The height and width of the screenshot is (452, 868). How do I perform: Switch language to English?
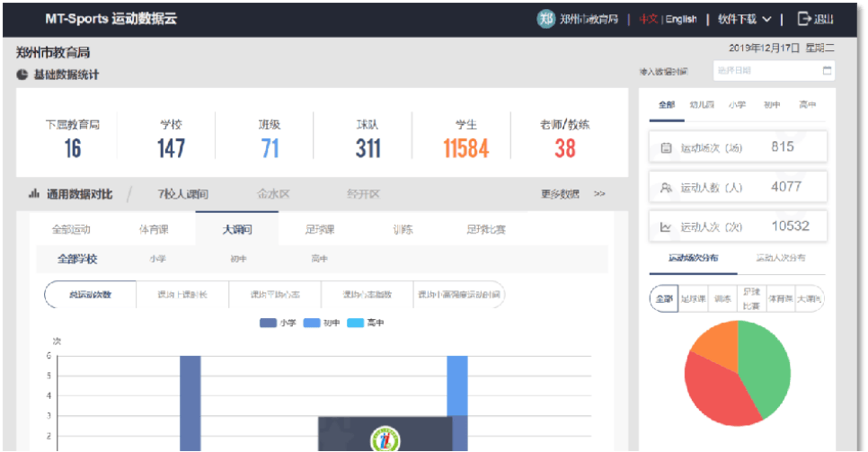(681, 19)
